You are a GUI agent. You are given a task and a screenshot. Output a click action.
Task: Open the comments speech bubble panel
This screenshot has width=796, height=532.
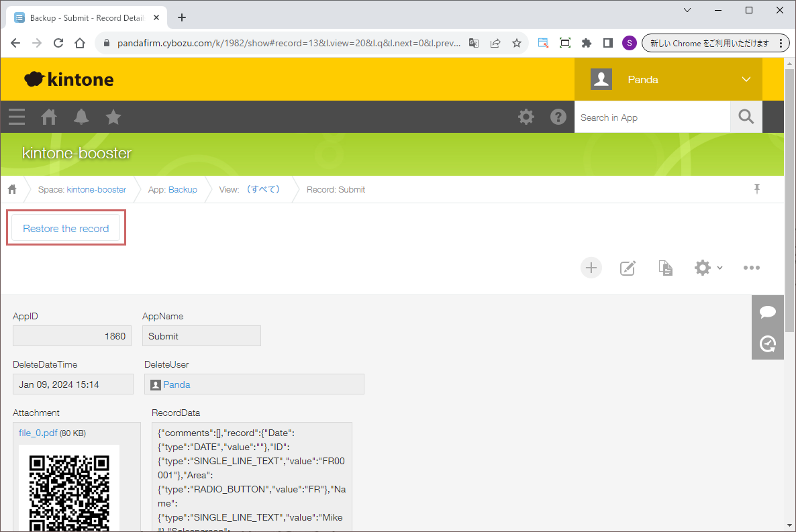tap(768, 312)
